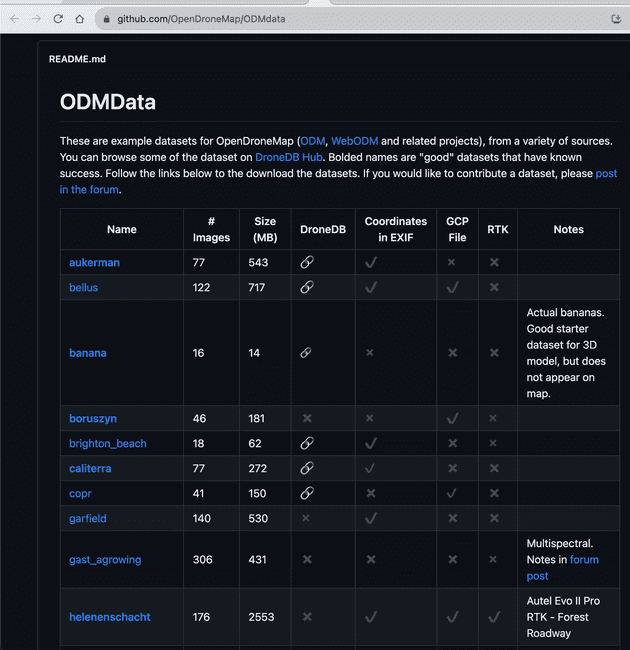
Task: Follow the WebODM link in the intro
Action: (354, 141)
